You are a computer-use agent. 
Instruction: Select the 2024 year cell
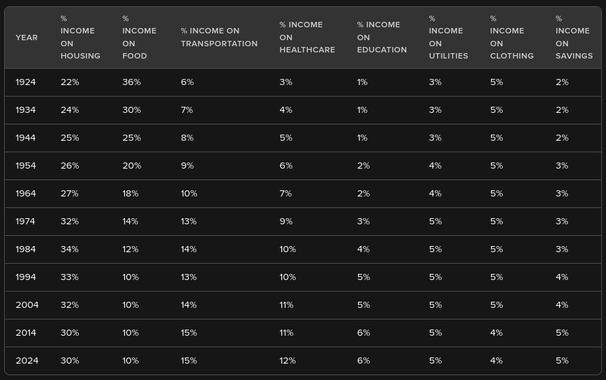27,360
